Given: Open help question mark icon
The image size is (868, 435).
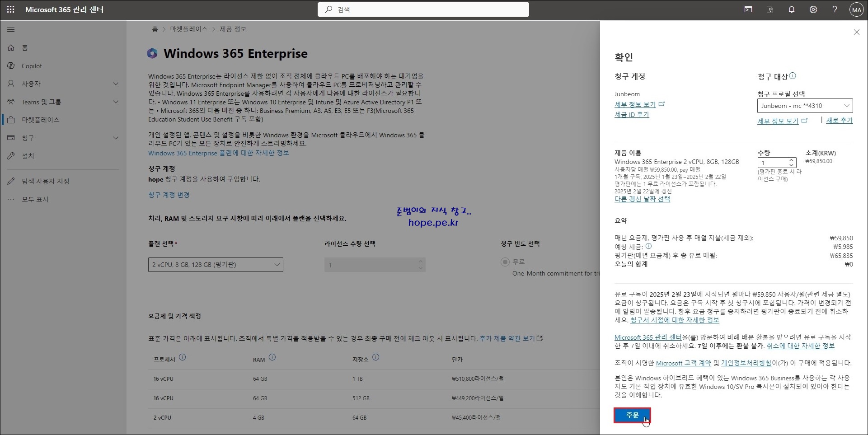Looking at the screenshot, I should [835, 9].
